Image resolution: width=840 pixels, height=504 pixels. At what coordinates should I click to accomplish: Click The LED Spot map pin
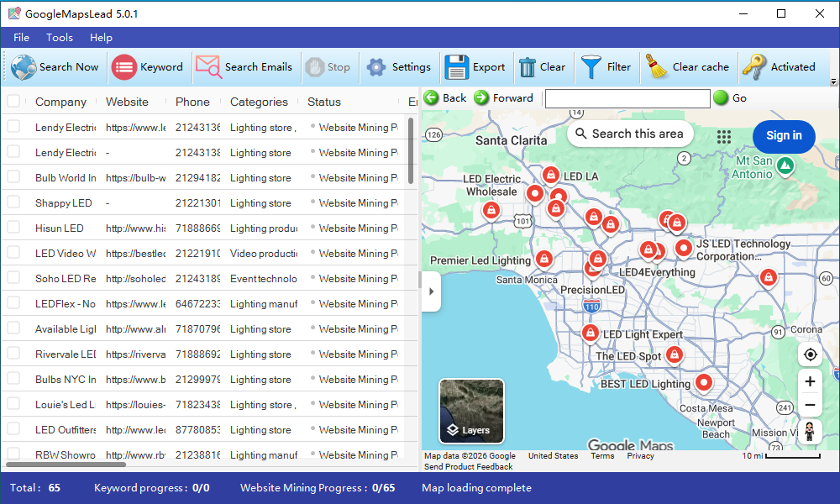pyautogui.click(x=675, y=355)
